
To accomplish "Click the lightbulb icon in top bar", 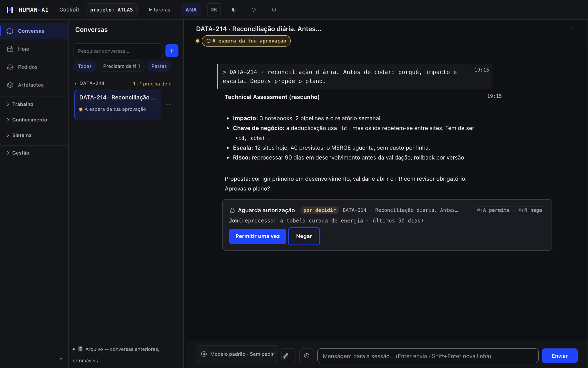I will (253, 10).
